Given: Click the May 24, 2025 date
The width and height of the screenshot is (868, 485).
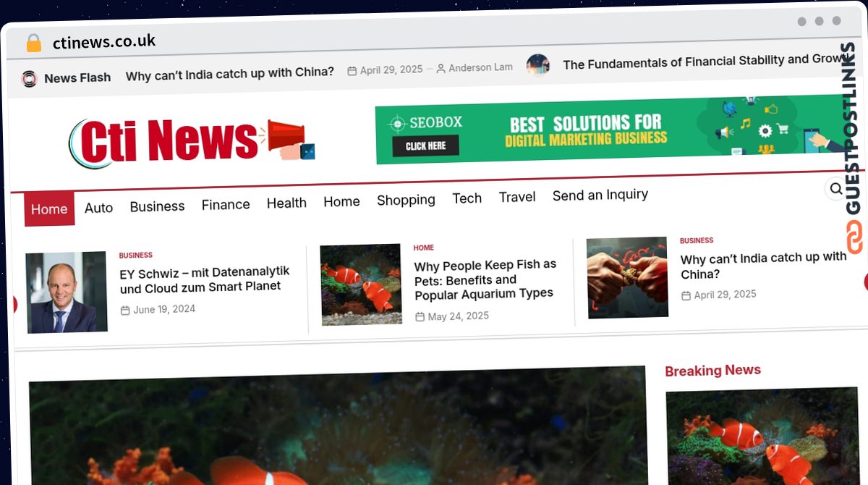Looking at the screenshot, I should point(458,316).
